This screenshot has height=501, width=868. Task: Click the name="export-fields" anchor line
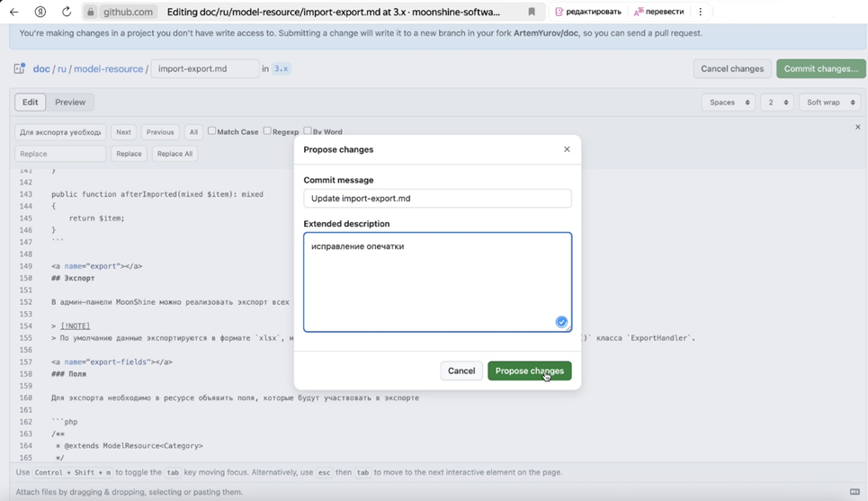tap(112, 362)
